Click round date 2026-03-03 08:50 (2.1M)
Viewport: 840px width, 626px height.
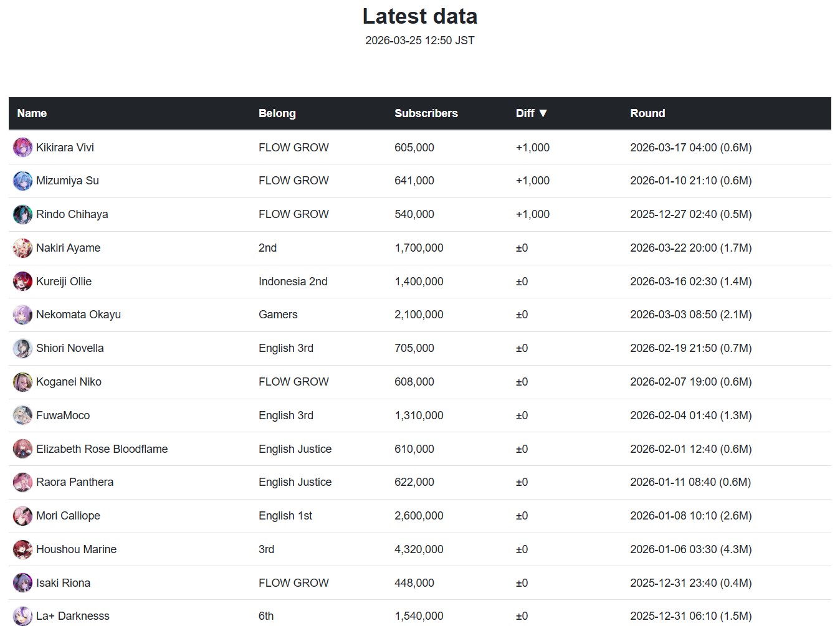coord(691,315)
